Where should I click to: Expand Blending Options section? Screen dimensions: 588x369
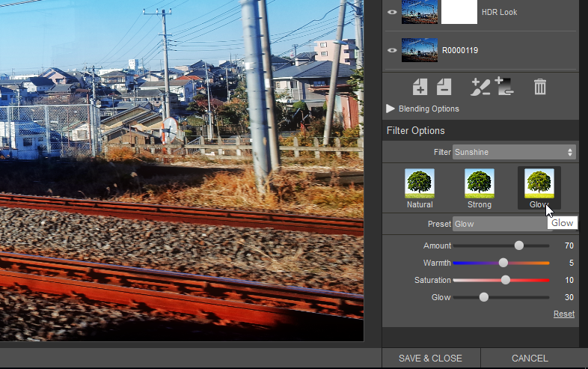[x=391, y=109]
